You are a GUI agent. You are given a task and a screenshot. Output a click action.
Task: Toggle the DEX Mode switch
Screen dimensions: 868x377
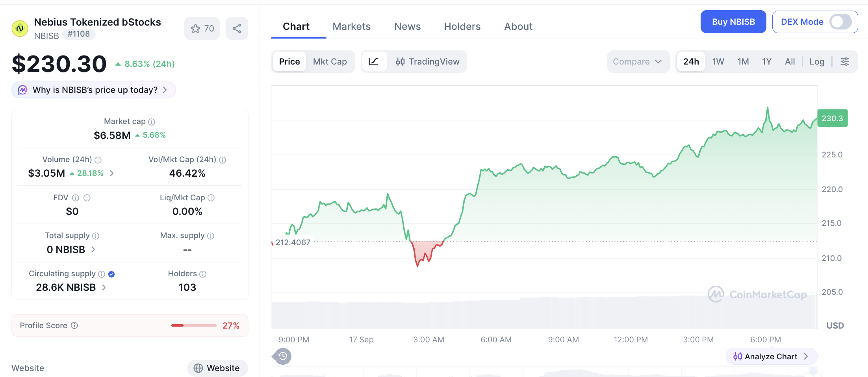[x=840, y=22]
